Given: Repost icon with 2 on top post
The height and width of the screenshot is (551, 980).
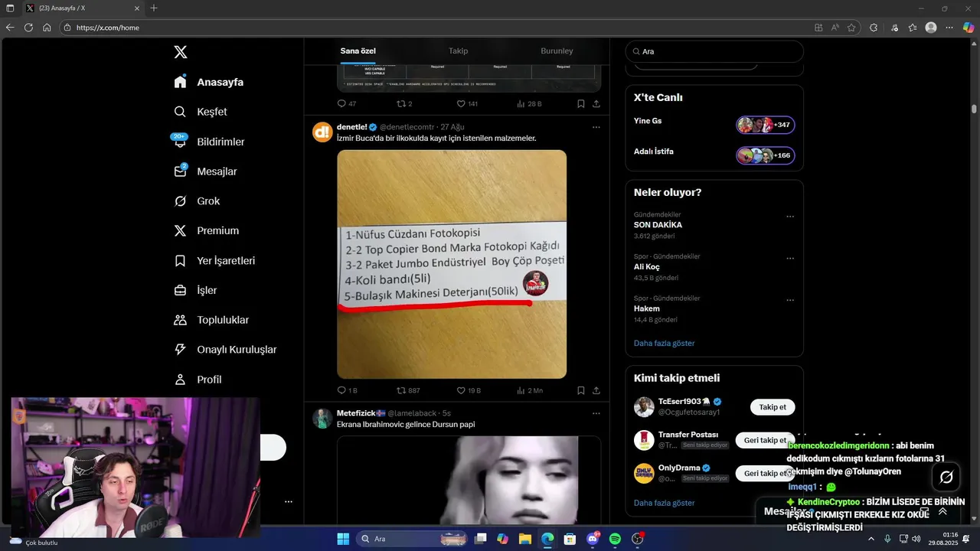Looking at the screenshot, I should coord(400,103).
